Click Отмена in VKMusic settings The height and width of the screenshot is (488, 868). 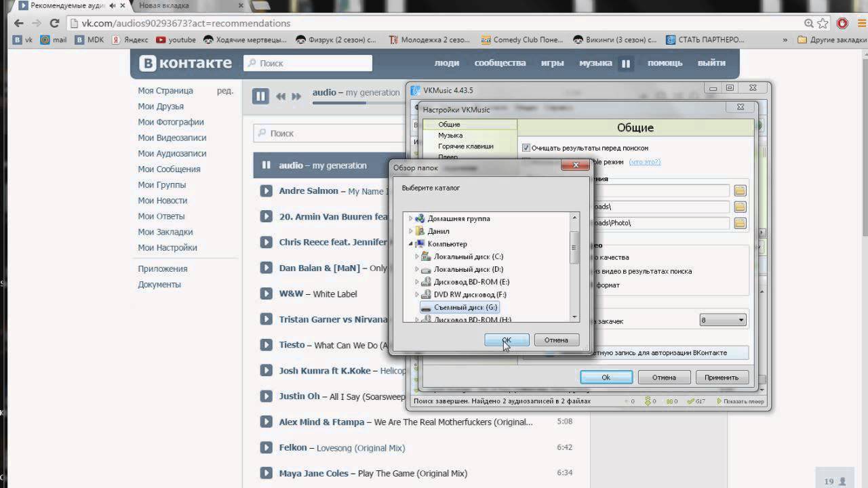[x=664, y=378]
